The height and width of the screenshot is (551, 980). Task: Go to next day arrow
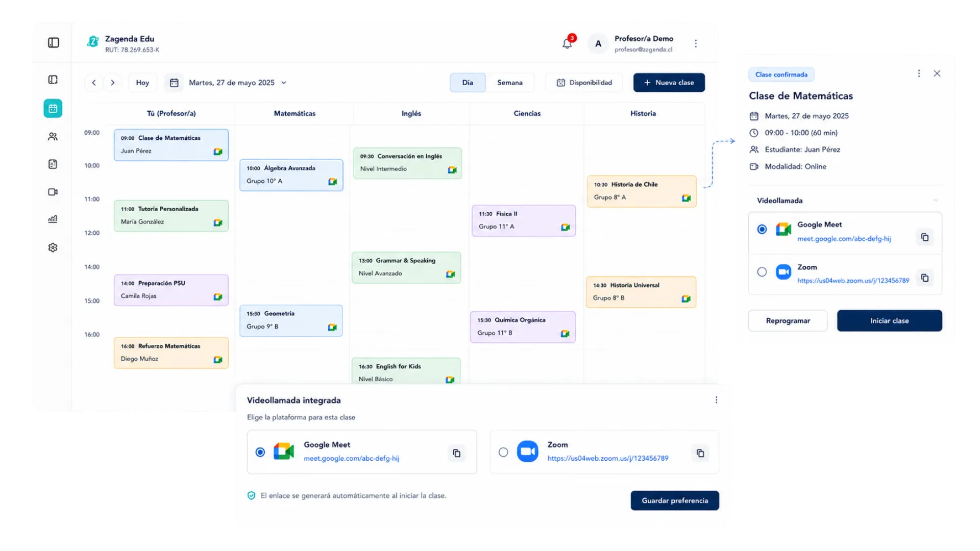(x=113, y=83)
